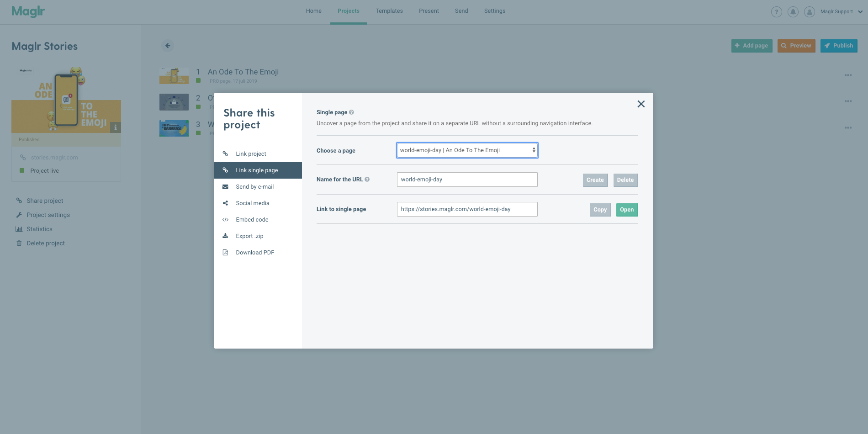This screenshot has height=434, width=868.
Task: Click the Name for the URL input field
Action: coord(467,179)
